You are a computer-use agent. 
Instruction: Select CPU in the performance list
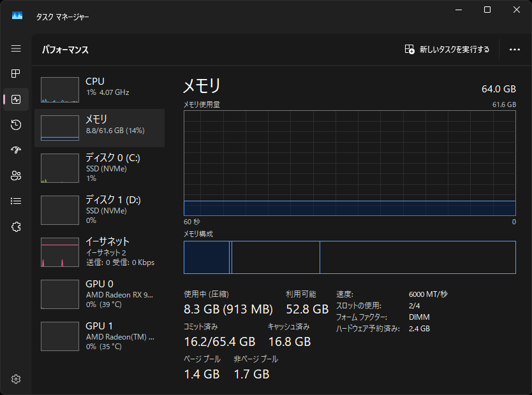tap(100, 90)
